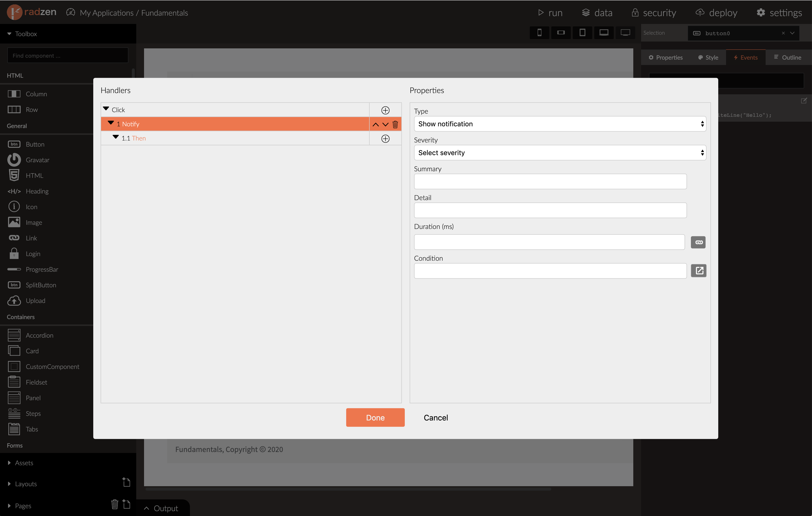Screen dimensions: 812x516
Task: Click the Duration link binding icon
Action: (698, 242)
